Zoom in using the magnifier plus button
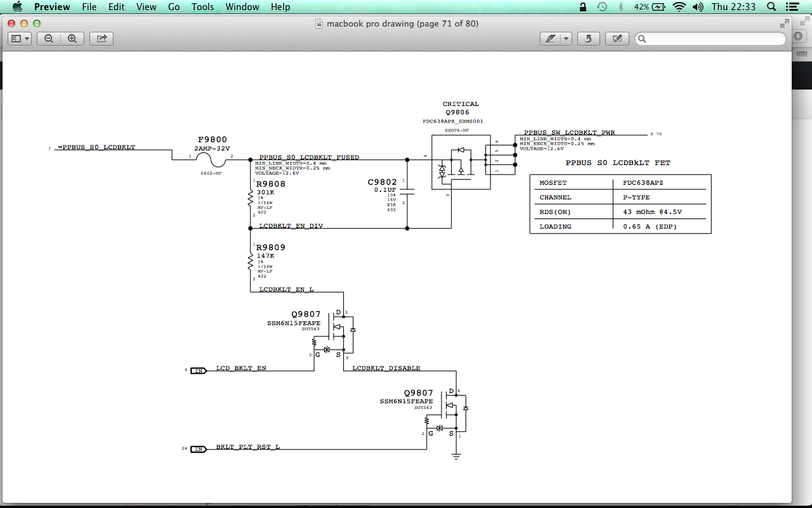 tap(72, 39)
